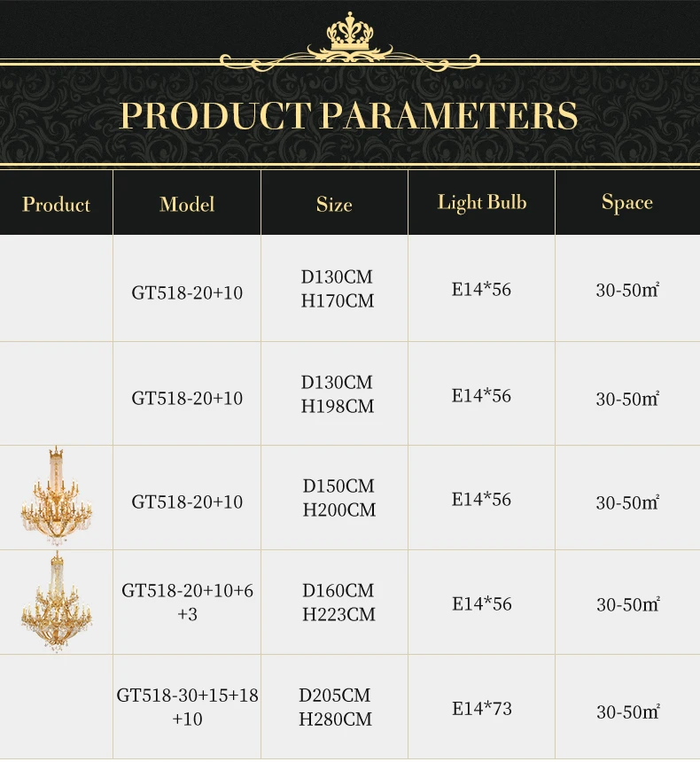Screen dimensions: 700x762
Task: Click the gold crown emblem at top
Action: pos(350,40)
